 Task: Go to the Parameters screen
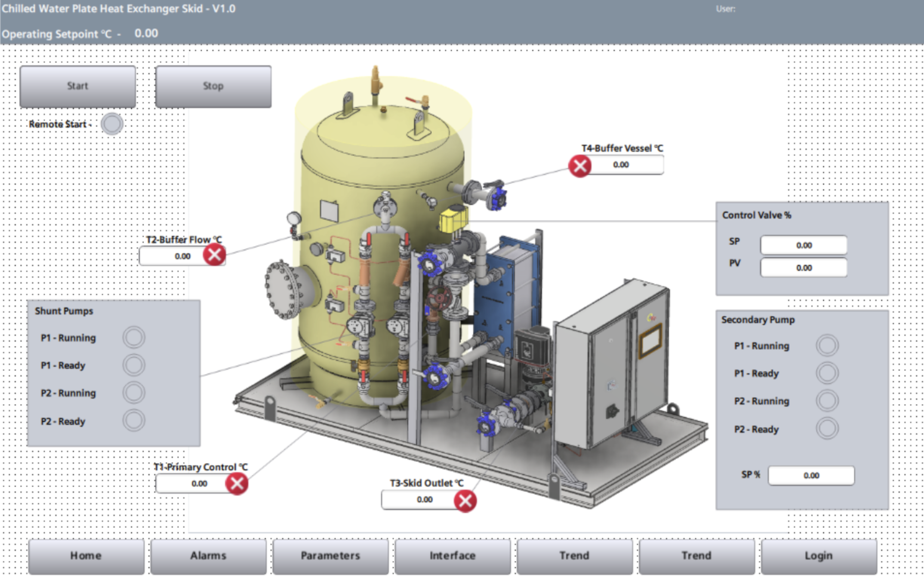tap(330, 556)
